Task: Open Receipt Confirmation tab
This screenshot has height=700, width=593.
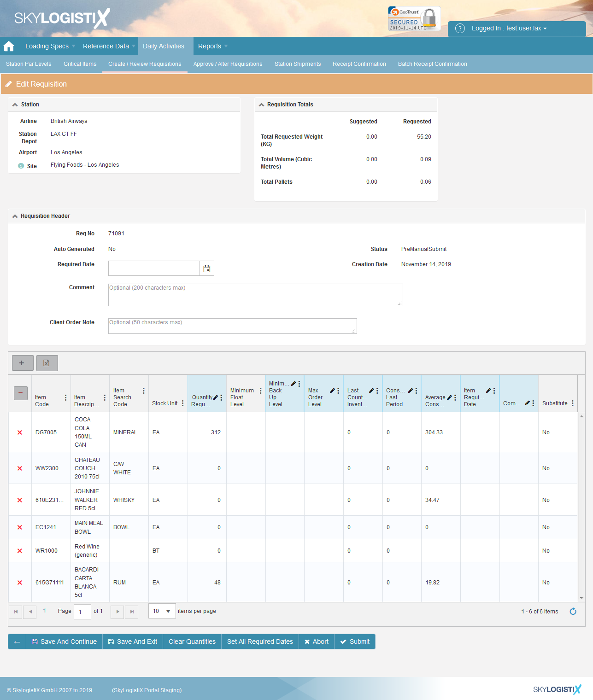Action: tap(359, 64)
